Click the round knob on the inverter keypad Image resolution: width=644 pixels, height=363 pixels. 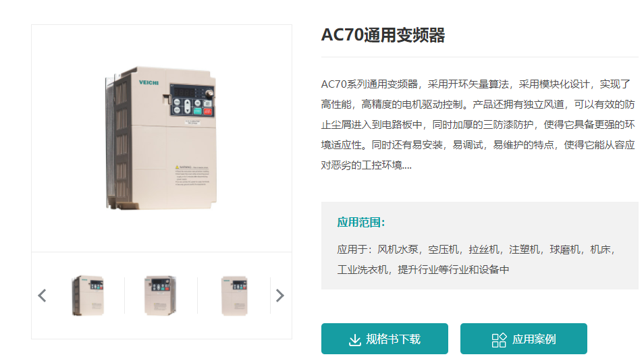(209, 93)
